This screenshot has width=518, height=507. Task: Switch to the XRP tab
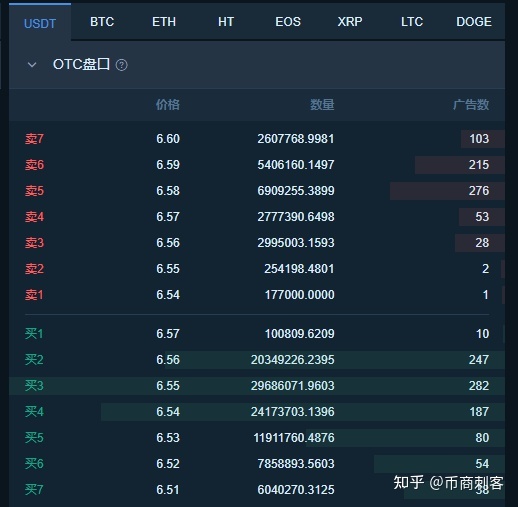coord(350,22)
